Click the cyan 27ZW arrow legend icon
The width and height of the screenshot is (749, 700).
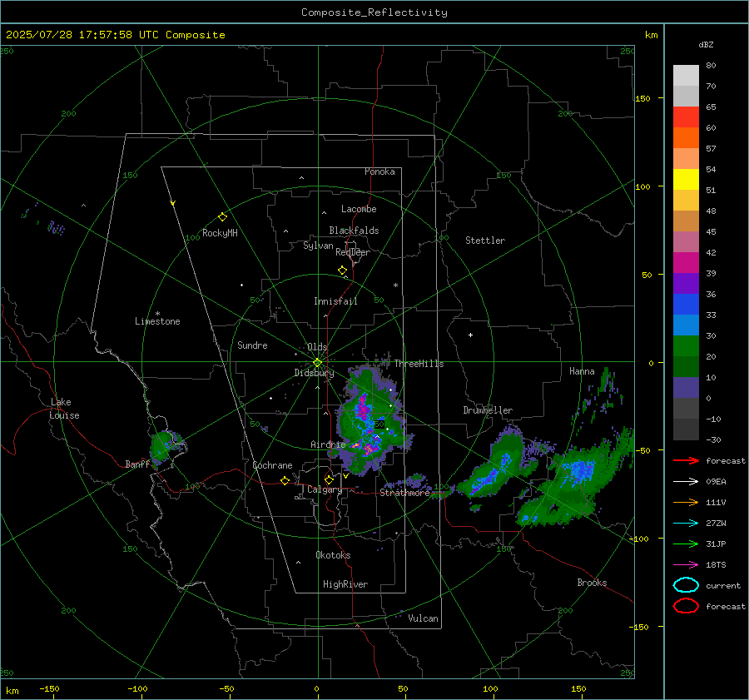pyautogui.click(x=686, y=524)
